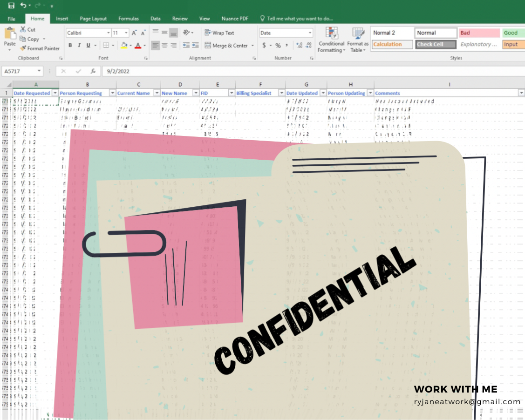This screenshot has height=420, width=525.
Task: Switch to the Data tab
Action: tap(156, 19)
